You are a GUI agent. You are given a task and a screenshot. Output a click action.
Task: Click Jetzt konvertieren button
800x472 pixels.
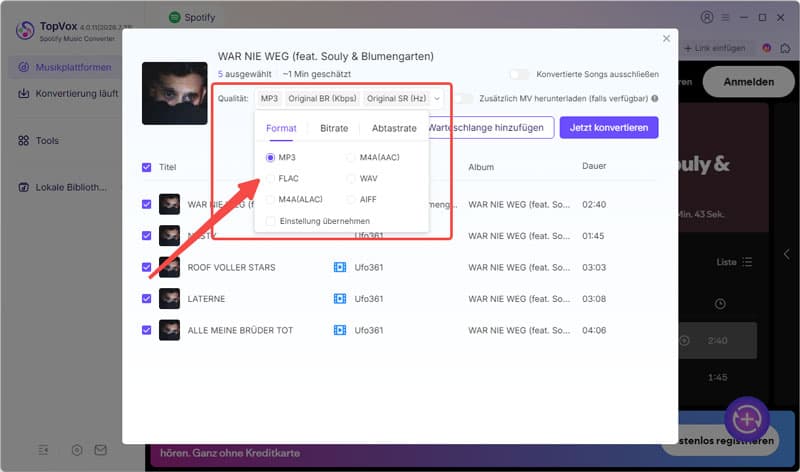609,128
